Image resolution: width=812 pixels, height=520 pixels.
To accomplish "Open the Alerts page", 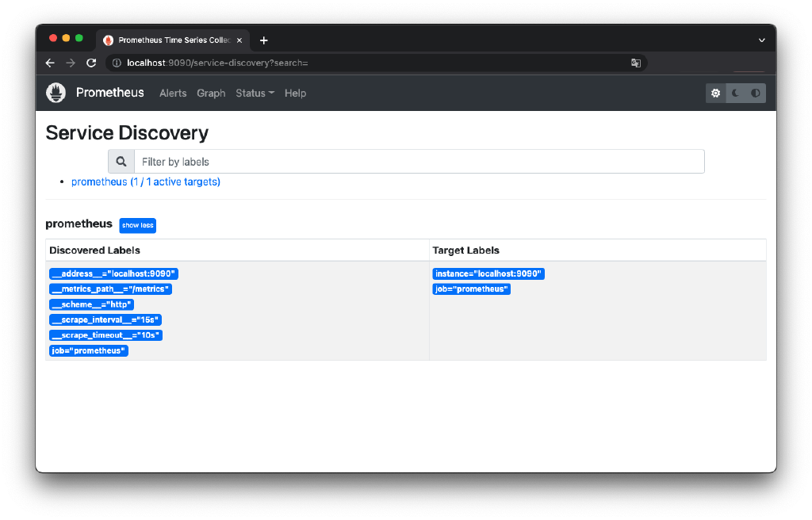I will pos(173,93).
